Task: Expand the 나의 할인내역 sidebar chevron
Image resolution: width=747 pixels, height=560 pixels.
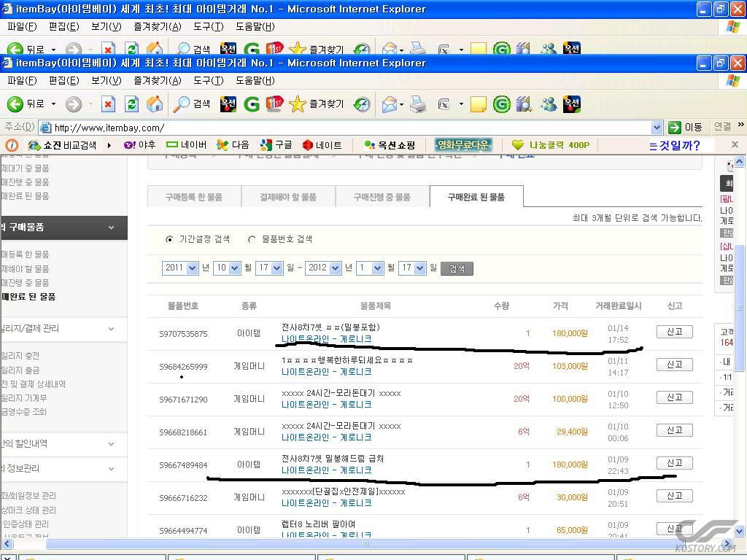Action: click(111, 444)
